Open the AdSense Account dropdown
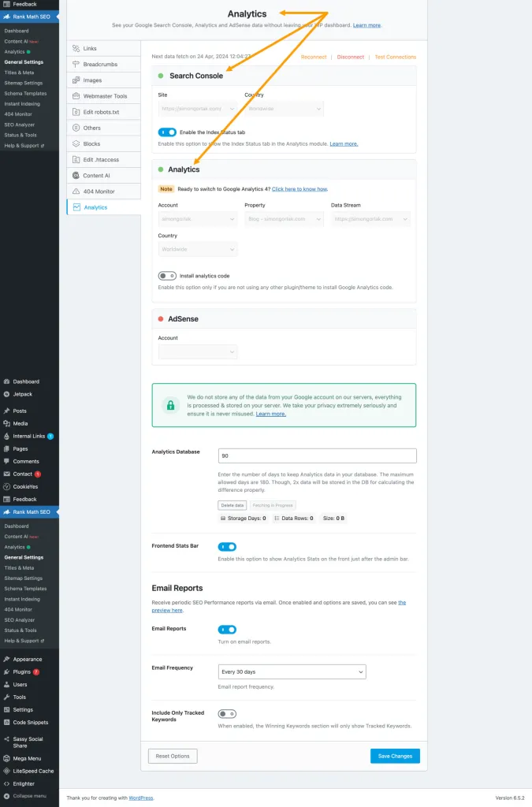532x807 pixels. click(198, 352)
